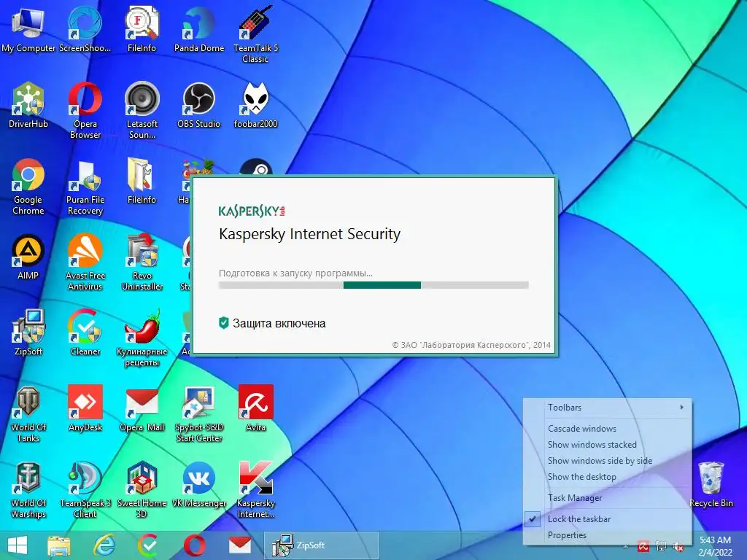747x560 pixels.
Task: Open the network tray icon
Action: click(661, 545)
